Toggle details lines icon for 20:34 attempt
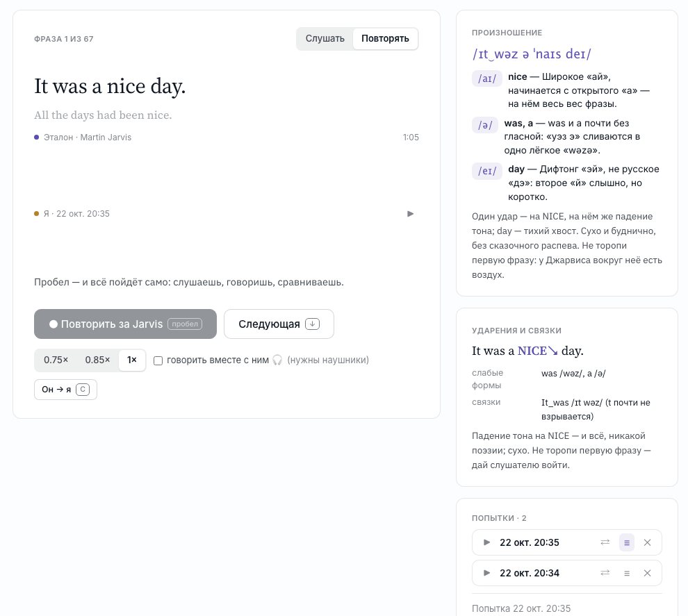 click(627, 573)
